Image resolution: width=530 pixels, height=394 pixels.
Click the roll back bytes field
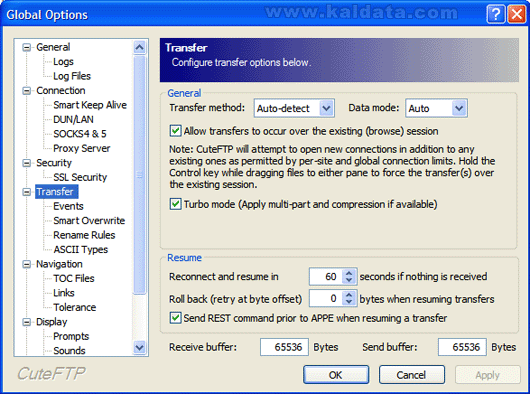coord(326,298)
